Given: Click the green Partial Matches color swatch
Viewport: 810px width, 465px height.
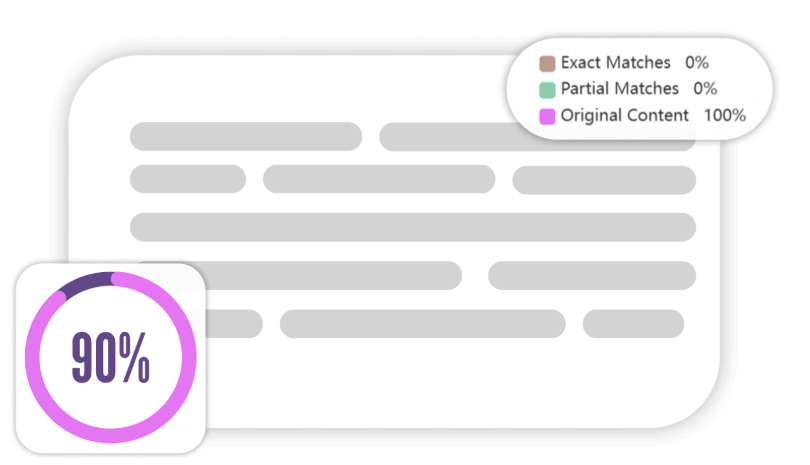Looking at the screenshot, I should pyautogui.click(x=547, y=90).
